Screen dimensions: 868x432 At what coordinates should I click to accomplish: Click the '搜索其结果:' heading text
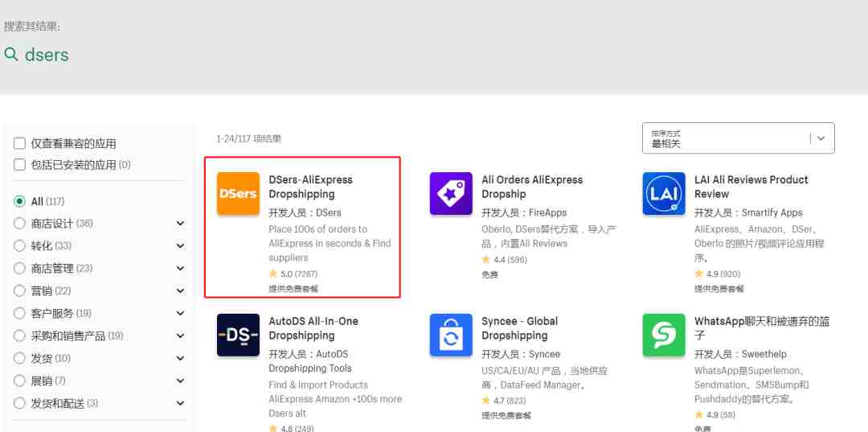pyautogui.click(x=32, y=26)
